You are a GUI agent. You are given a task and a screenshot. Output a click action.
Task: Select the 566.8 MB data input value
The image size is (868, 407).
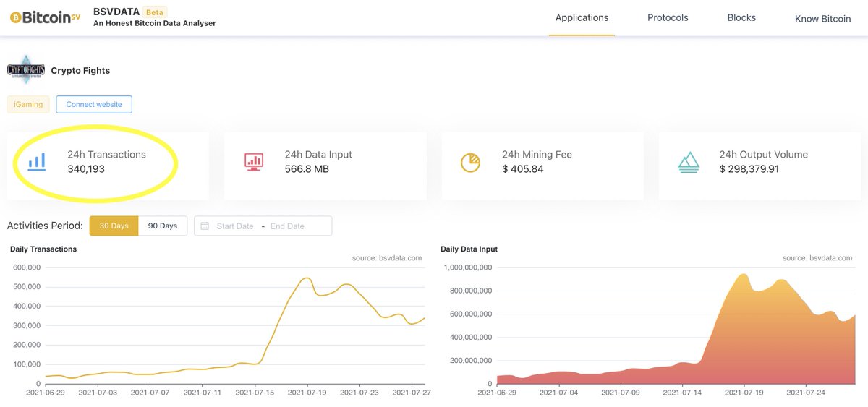point(307,169)
